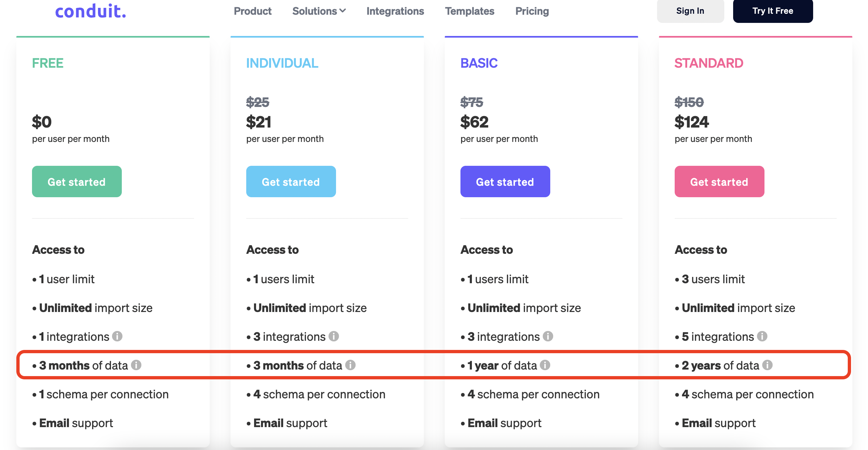Choose Get started under Individual plan
The width and height of the screenshot is (868, 450).
point(291,182)
